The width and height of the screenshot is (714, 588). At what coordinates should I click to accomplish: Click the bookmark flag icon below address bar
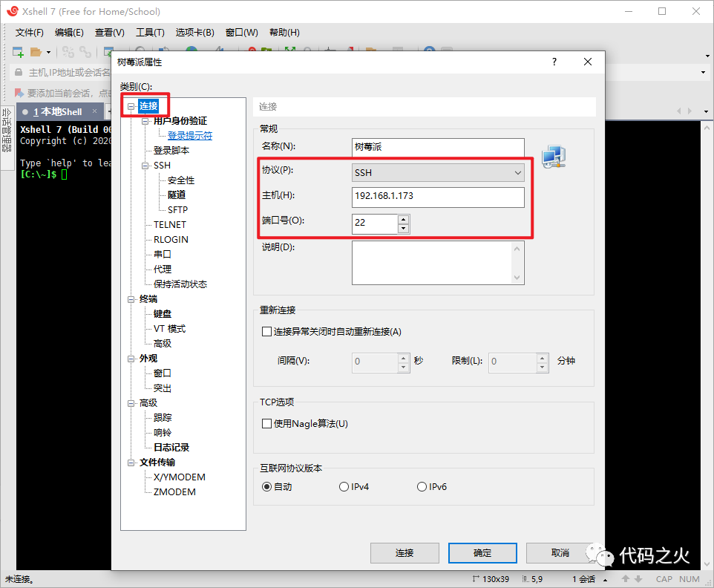point(19,93)
